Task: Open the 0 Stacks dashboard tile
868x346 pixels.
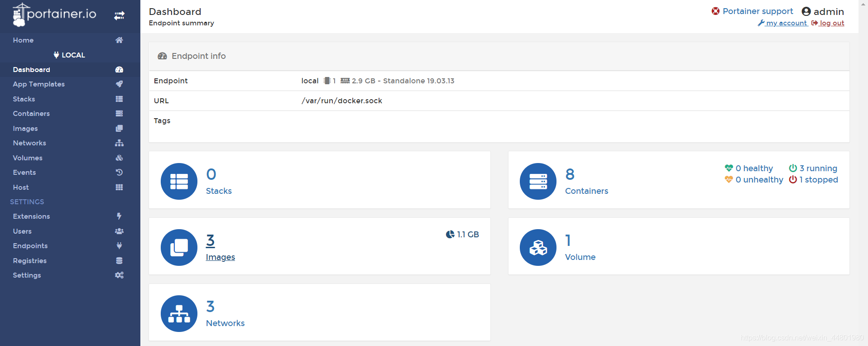Action: point(320,180)
